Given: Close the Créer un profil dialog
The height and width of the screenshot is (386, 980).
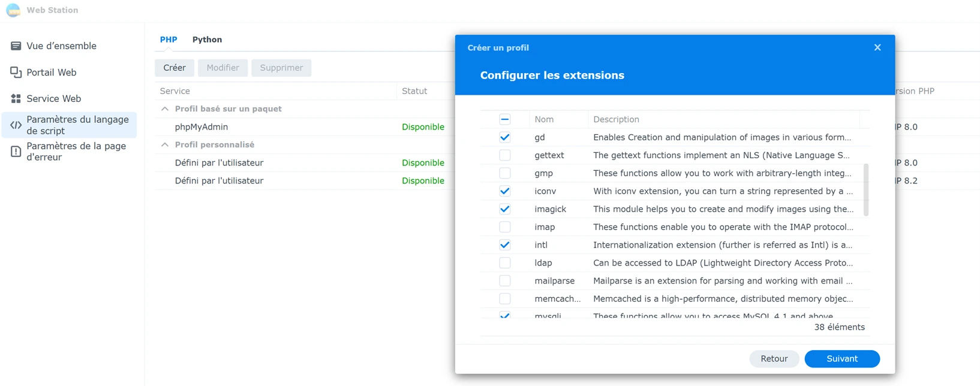Looking at the screenshot, I should (x=877, y=47).
